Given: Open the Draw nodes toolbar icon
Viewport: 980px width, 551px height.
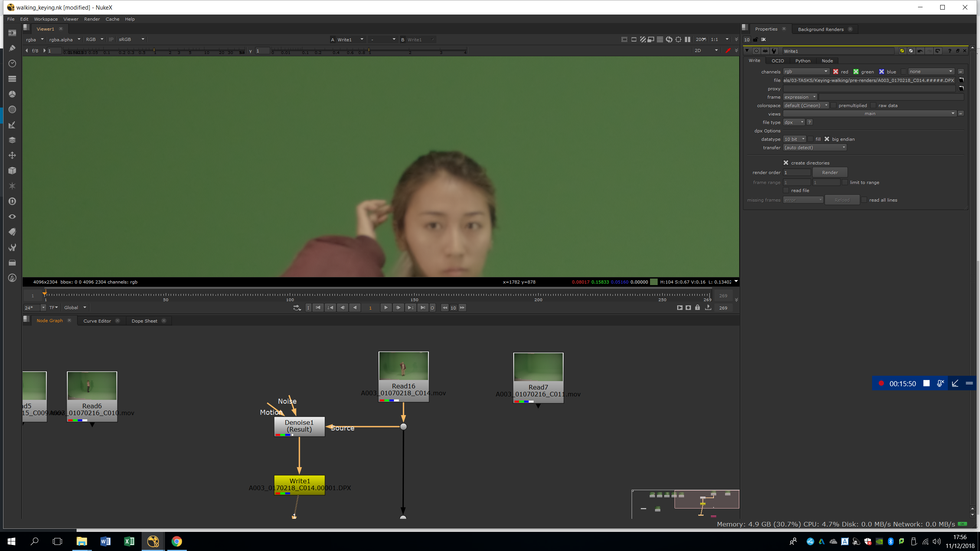Looking at the screenshot, I should tap(12, 48).
